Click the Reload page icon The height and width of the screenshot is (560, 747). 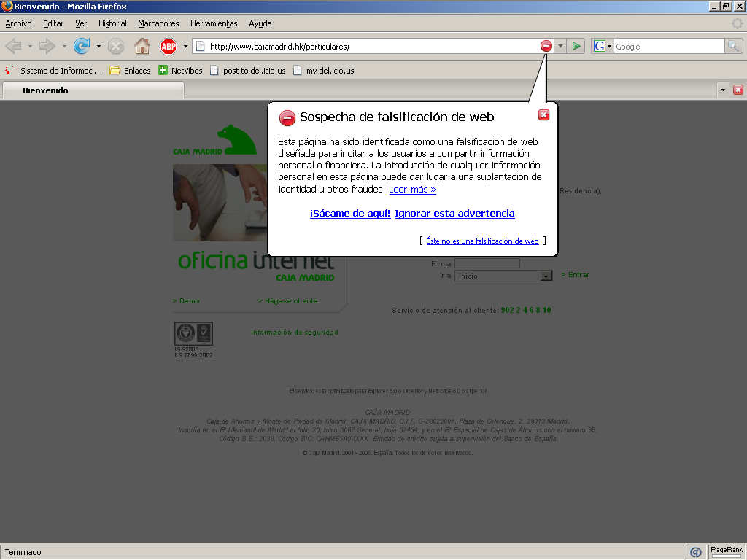[x=81, y=47]
